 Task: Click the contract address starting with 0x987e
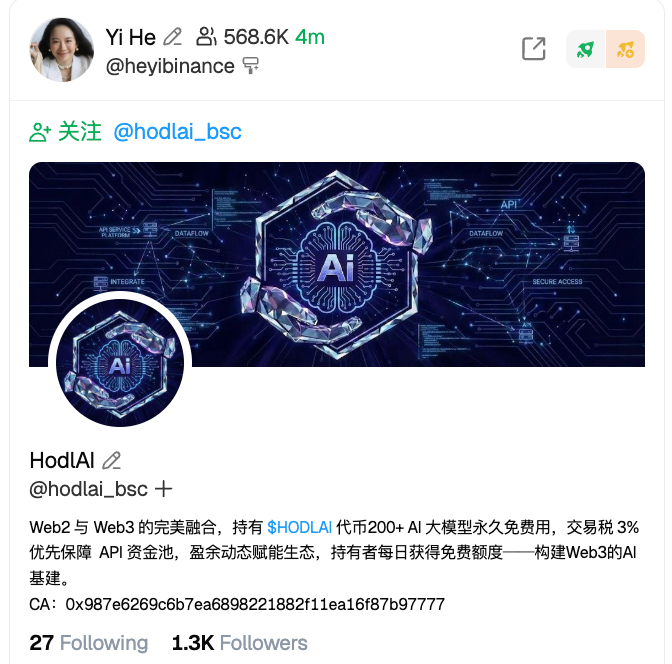(255, 604)
